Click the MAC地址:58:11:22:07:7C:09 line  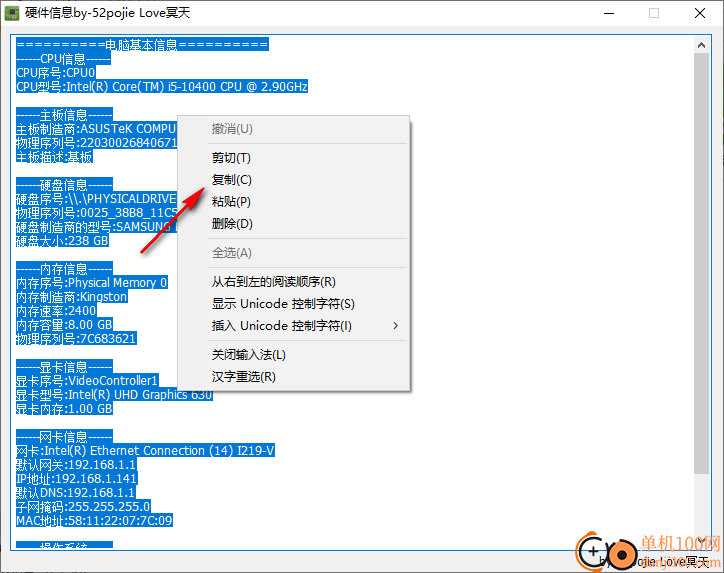click(94, 520)
